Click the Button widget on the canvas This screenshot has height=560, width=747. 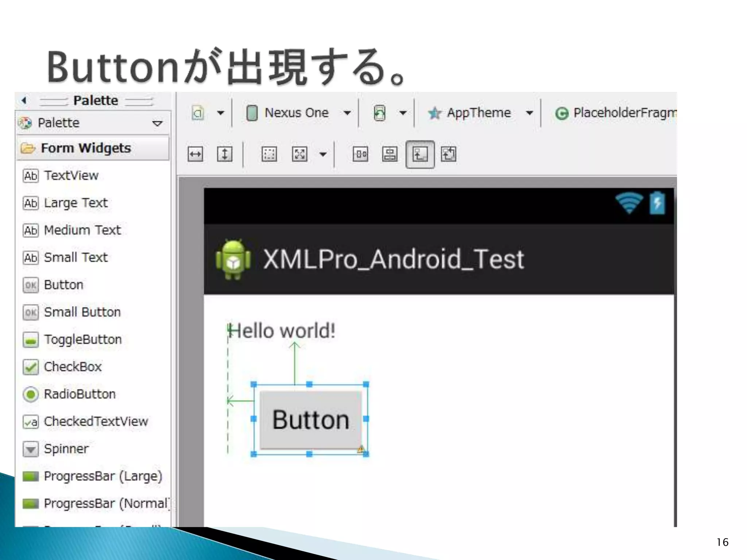tap(310, 420)
